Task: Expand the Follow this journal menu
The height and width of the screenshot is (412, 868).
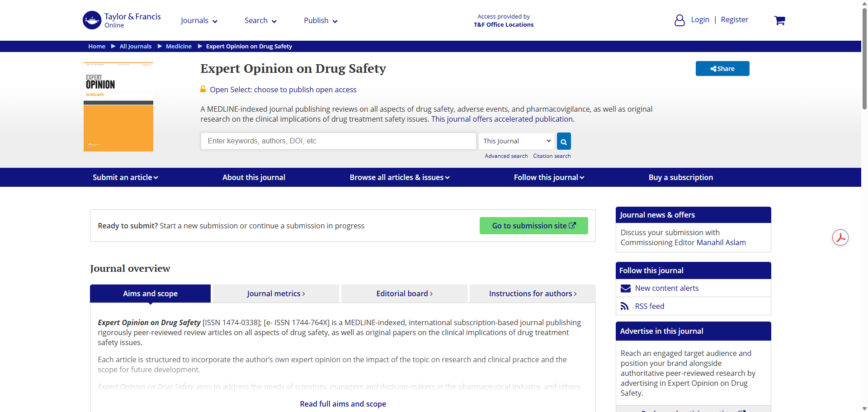Action: (x=549, y=177)
